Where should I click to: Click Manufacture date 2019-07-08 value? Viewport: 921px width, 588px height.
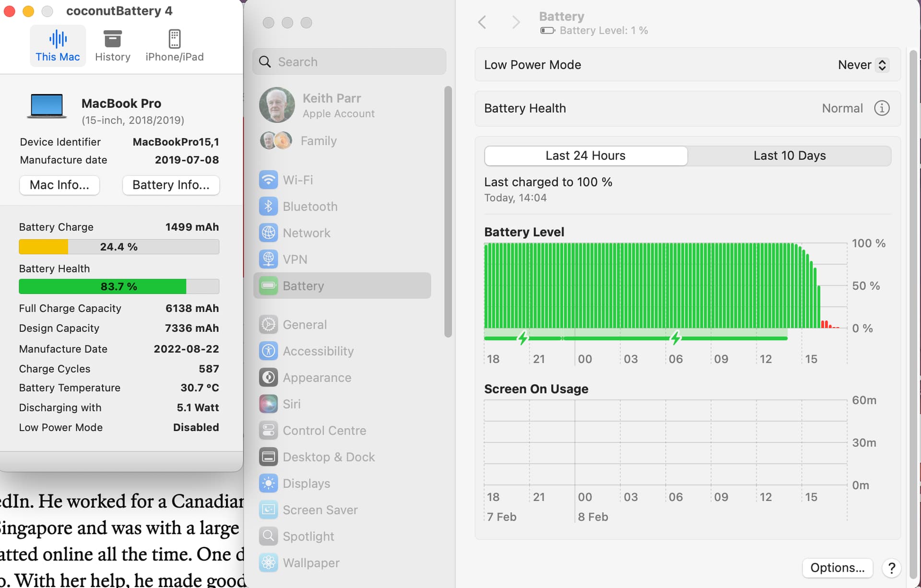tap(187, 160)
